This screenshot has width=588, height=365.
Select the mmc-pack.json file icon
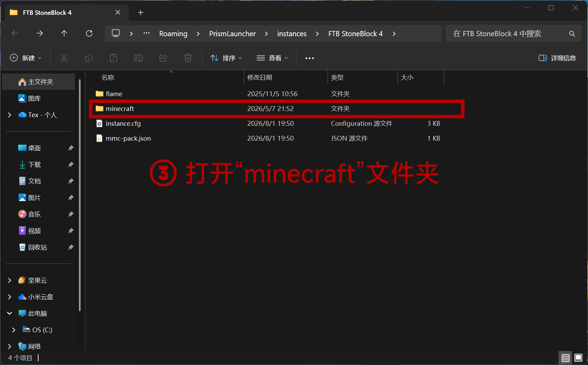[x=99, y=138]
